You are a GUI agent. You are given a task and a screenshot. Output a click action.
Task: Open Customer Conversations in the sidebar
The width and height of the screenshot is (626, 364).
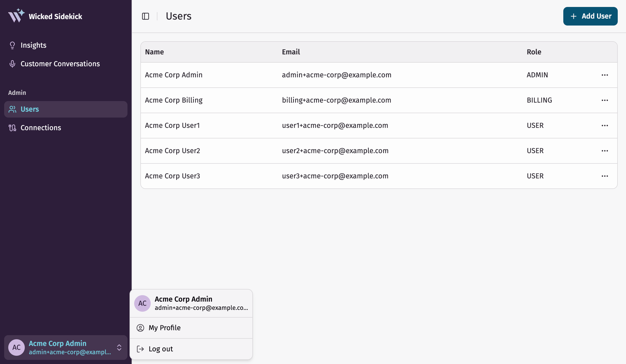click(60, 64)
